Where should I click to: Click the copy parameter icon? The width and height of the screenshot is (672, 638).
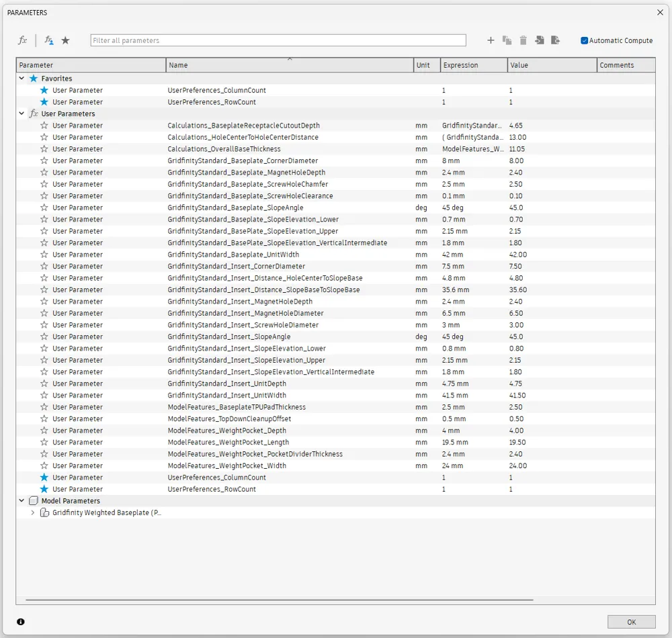pyautogui.click(x=507, y=40)
